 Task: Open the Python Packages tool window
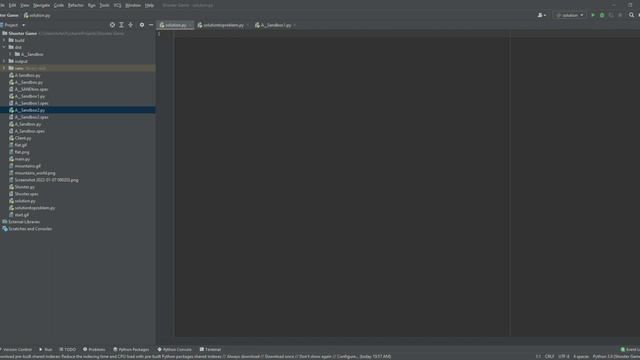coord(131,349)
